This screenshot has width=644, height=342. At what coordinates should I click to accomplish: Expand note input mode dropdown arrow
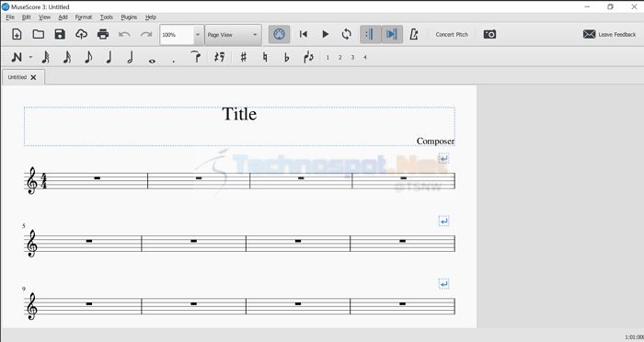pyautogui.click(x=30, y=58)
